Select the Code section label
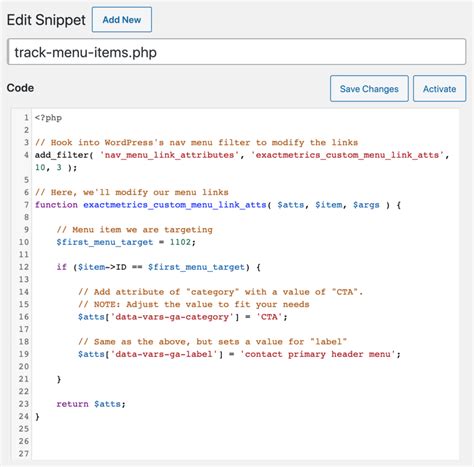The height and width of the screenshot is (467, 474). click(x=20, y=88)
